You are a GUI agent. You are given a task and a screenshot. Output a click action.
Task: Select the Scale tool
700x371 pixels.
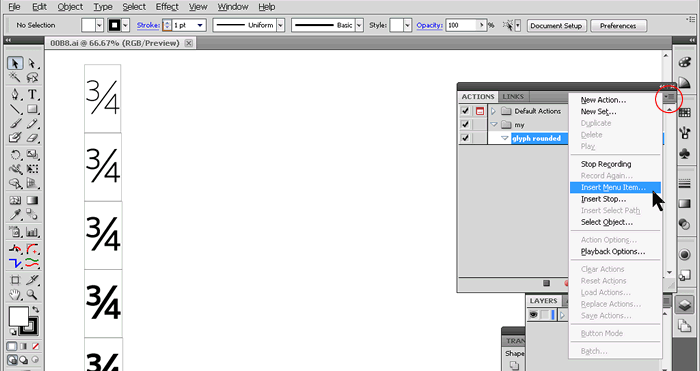(x=32, y=155)
